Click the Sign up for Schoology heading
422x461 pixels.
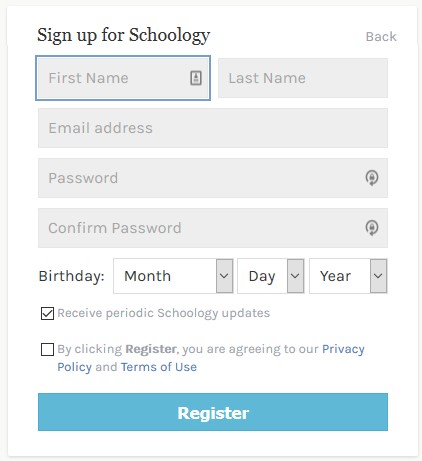pyautogui.click(x=124, y=35)
